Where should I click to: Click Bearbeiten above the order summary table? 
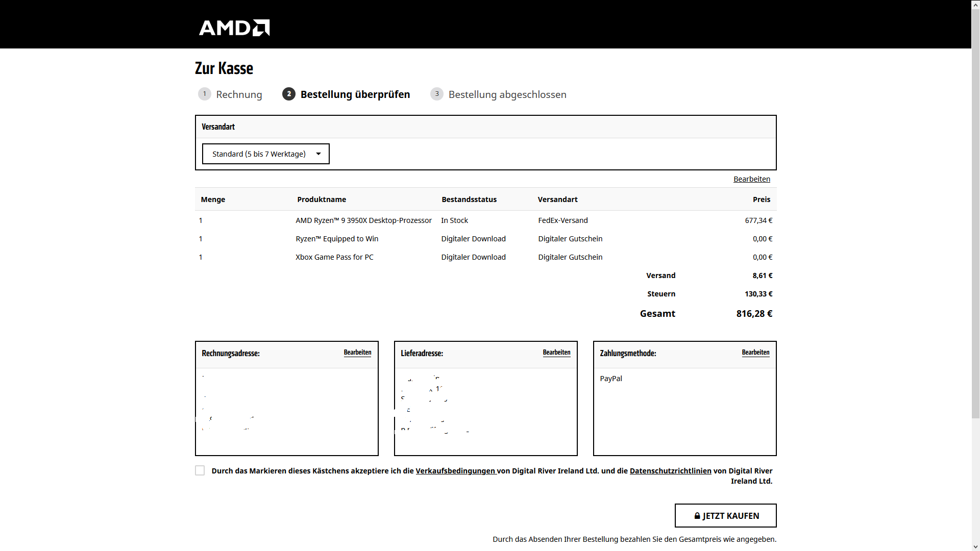click(x=751, y=179)
